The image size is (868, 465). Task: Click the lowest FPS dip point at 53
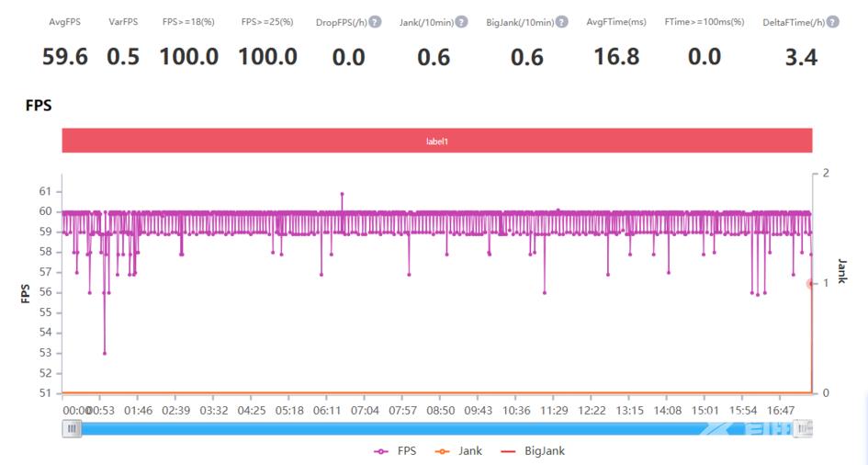click(x=105, y=353)
